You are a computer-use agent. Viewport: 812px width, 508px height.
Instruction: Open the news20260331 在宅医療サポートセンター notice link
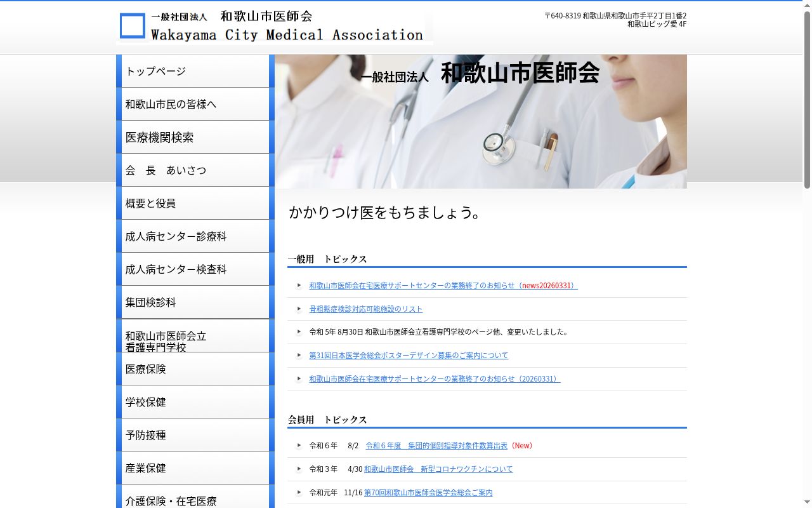[443, 286]
